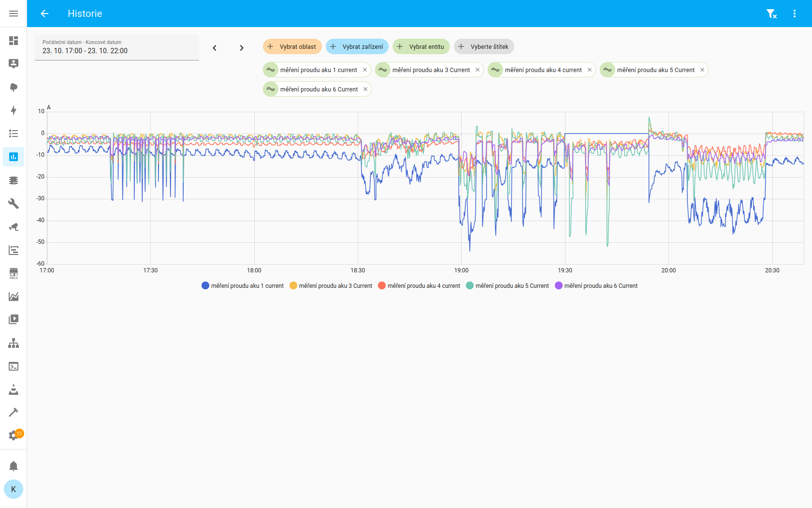Open the notifications bell icon

tap(14, 466)
